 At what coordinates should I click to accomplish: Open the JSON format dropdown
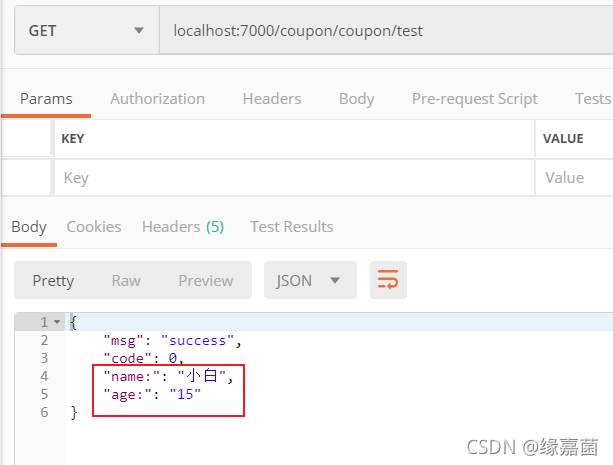coord(310,280)
